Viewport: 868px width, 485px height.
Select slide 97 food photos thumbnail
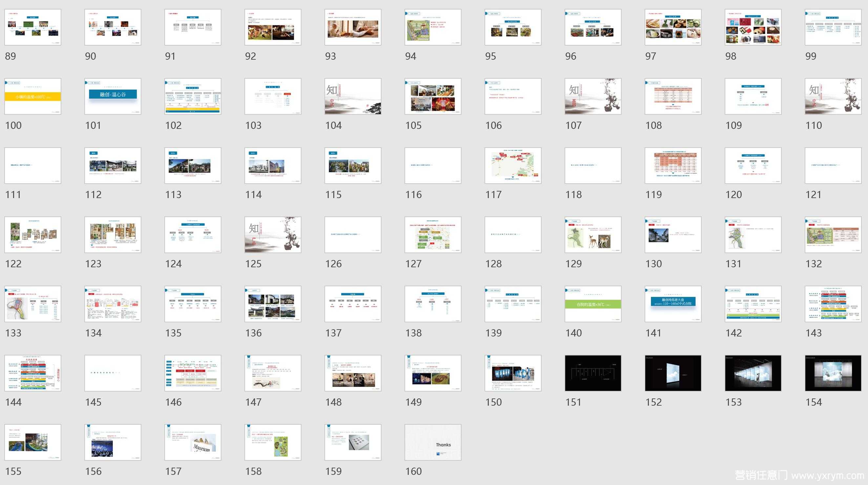673,27
